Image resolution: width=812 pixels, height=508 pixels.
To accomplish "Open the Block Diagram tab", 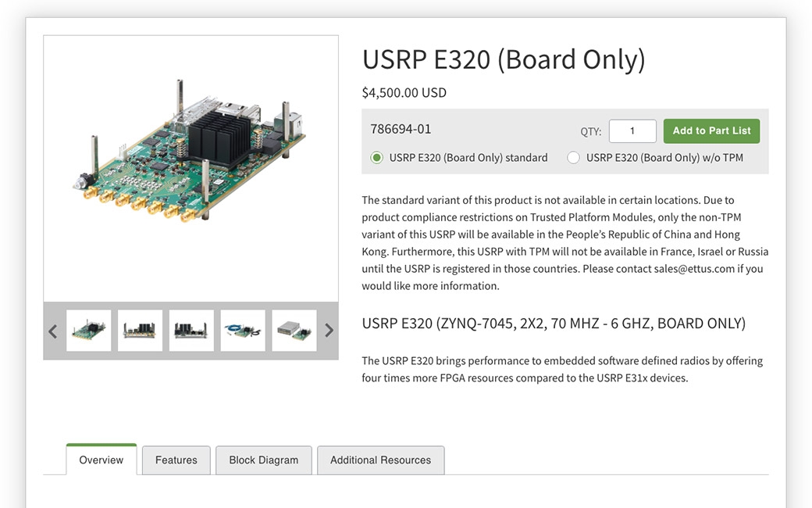I will 264,460.
